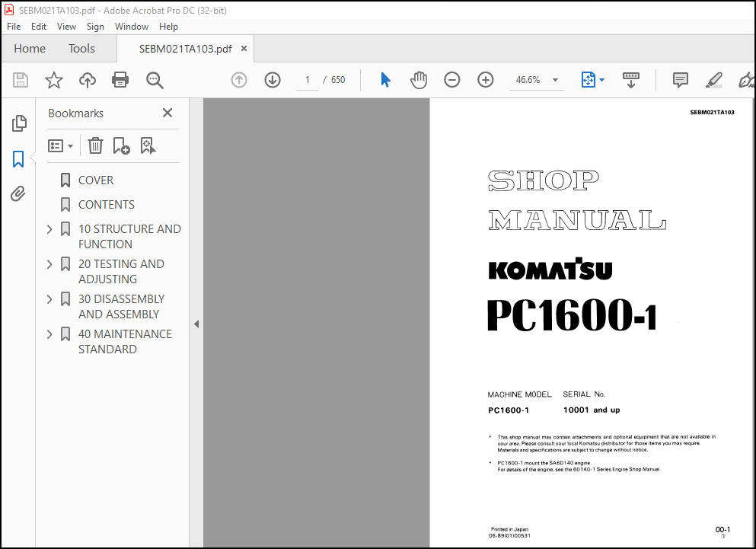Activate the Hand pan tool

[x=419, y=80]
